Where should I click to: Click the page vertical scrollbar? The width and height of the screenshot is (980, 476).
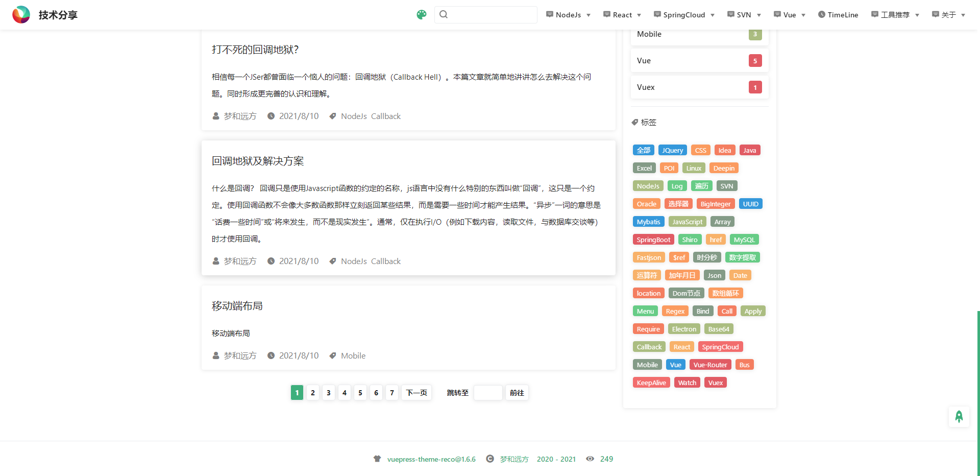(978, 393)
